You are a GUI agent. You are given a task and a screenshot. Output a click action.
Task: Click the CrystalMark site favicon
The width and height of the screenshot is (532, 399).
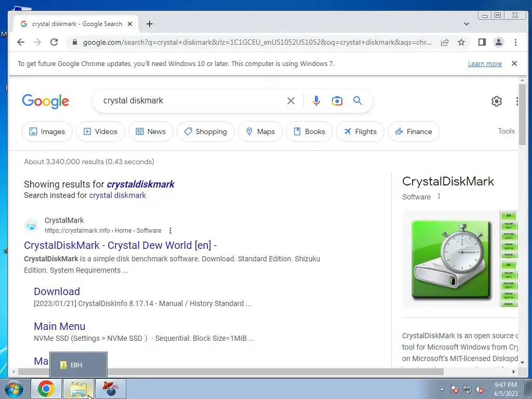click(31, 225)
